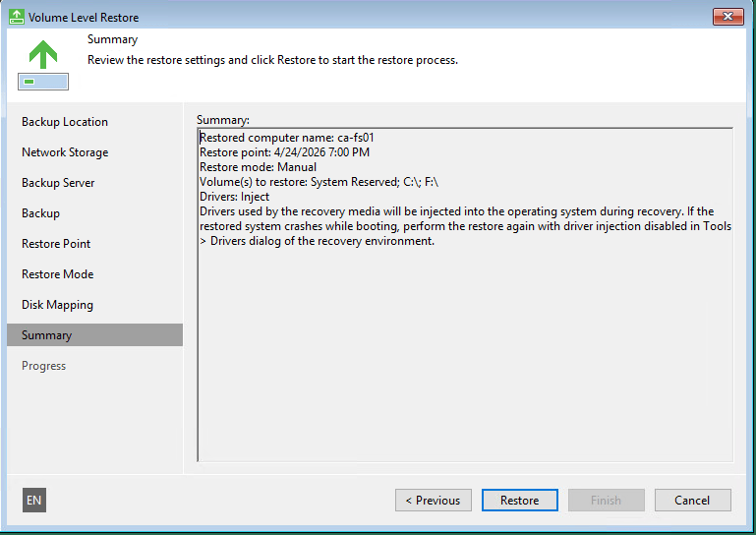
Task: Click the Volume Level Restore title bar icon
Action: [17, 17]
